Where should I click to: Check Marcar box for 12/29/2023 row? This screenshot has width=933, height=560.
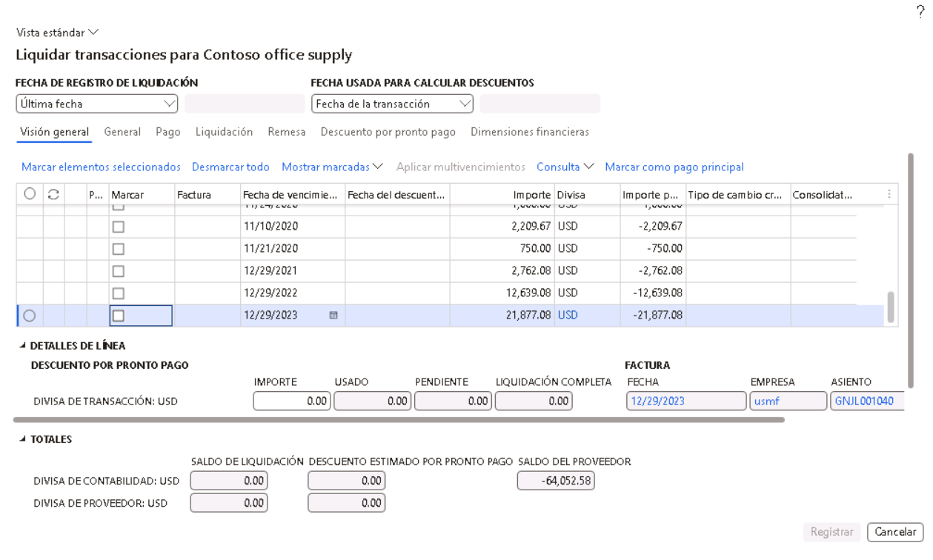[x=117, y=316]
